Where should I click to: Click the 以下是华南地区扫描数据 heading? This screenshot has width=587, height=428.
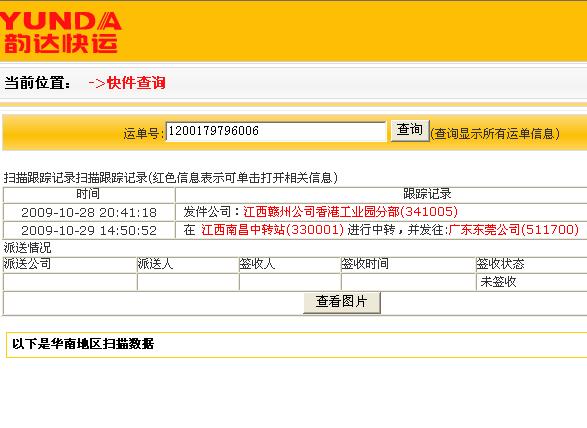[83, 344]
